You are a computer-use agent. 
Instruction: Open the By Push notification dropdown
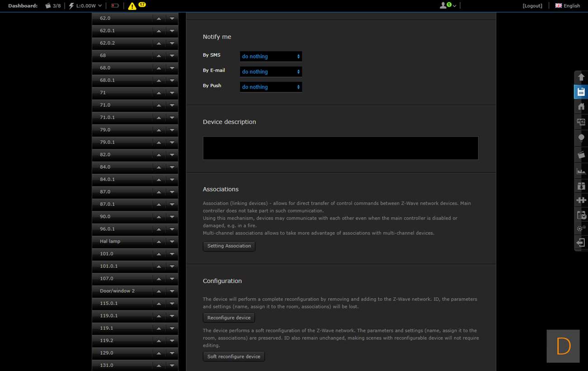(x=270, y=87)
